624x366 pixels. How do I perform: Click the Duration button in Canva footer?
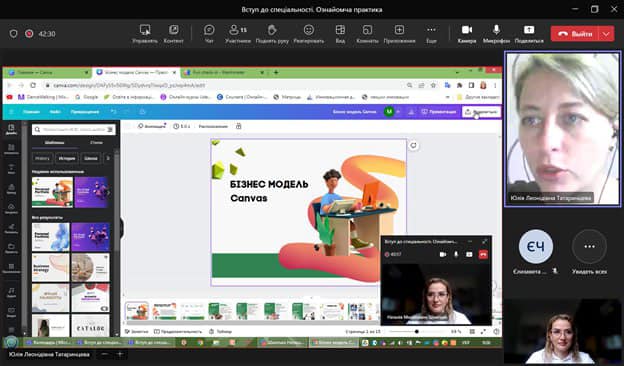pyautogui.click(x=178, y=331)
